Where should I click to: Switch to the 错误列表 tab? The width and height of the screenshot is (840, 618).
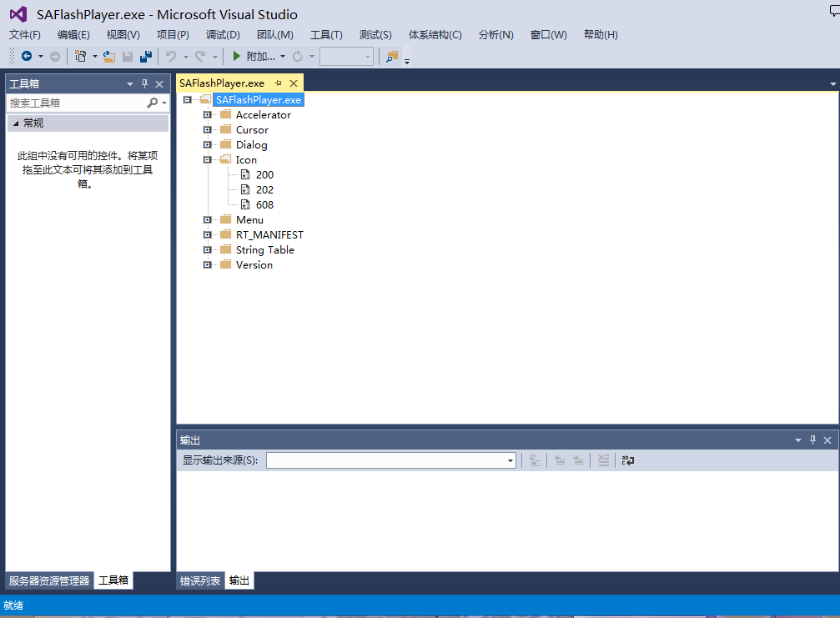pyautogui.click(x=200, y=580)
